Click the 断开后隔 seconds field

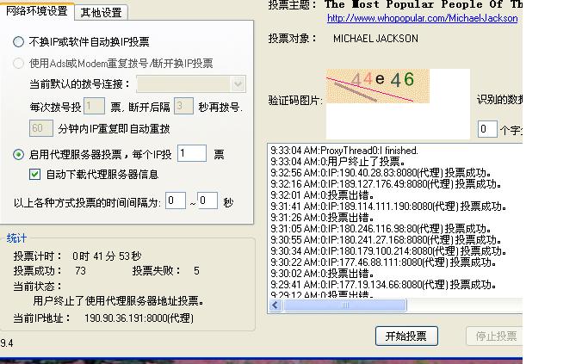tap(183, 107)
